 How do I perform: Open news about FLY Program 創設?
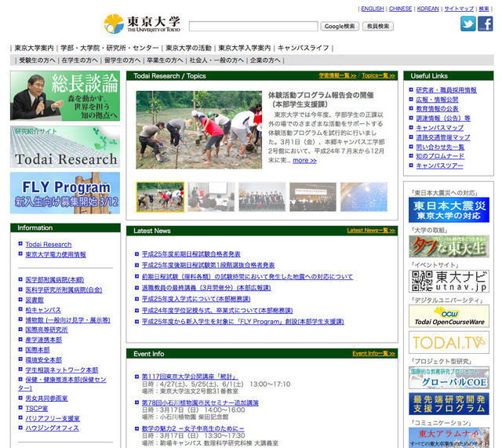(x=243, y=322)
